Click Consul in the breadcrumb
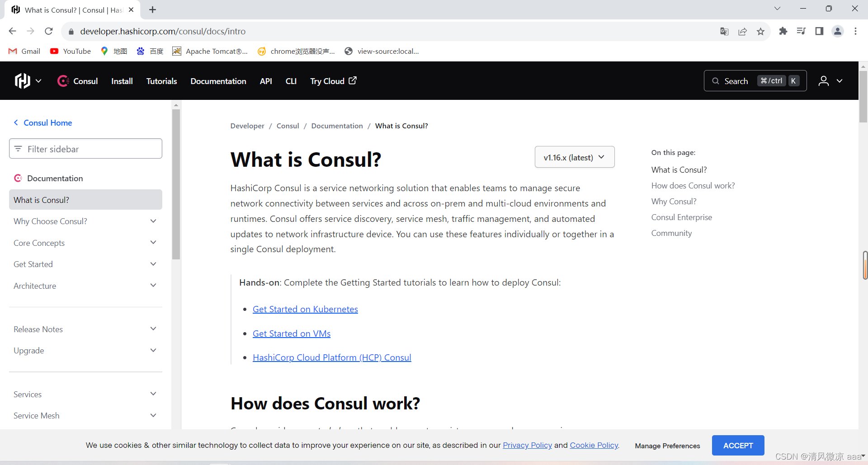The image size is (868, 465). point(288,126)
